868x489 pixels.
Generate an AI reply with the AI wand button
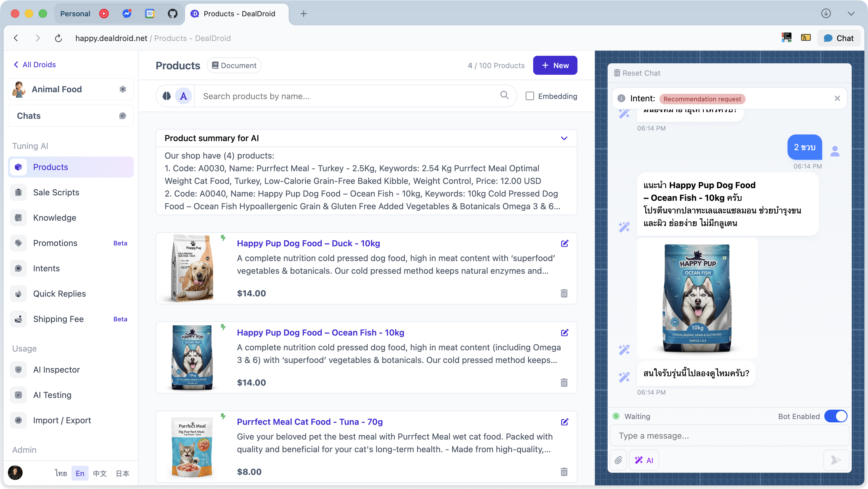click(x=644, y=460)
